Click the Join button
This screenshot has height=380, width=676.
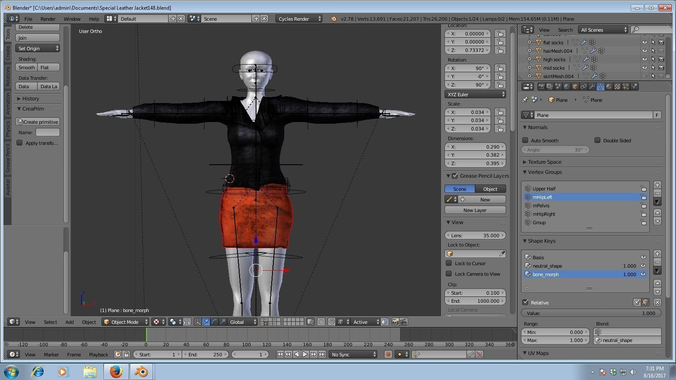pos(38,38)
